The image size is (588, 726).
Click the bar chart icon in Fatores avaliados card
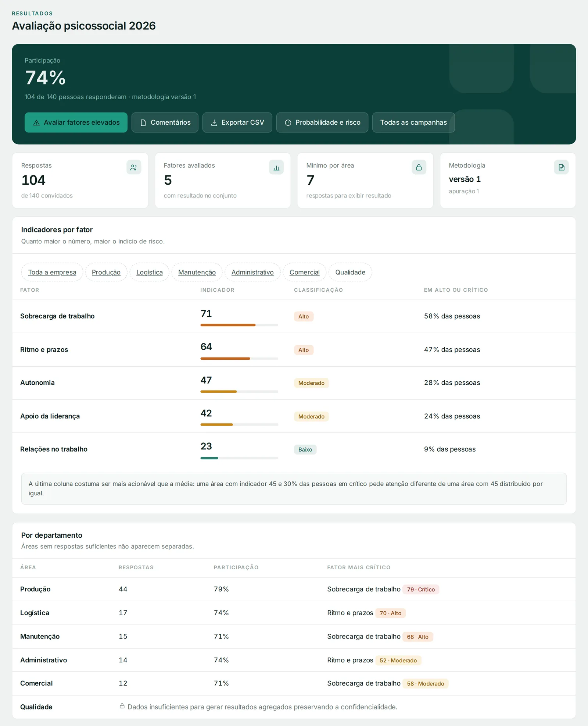276,167
